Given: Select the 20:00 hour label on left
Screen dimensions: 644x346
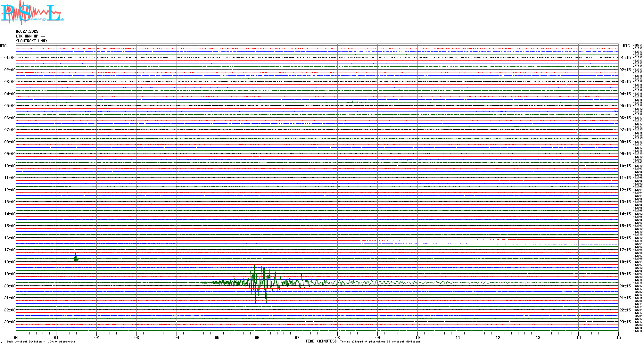Looking at the screenshot, I should (x=10, y=286).
